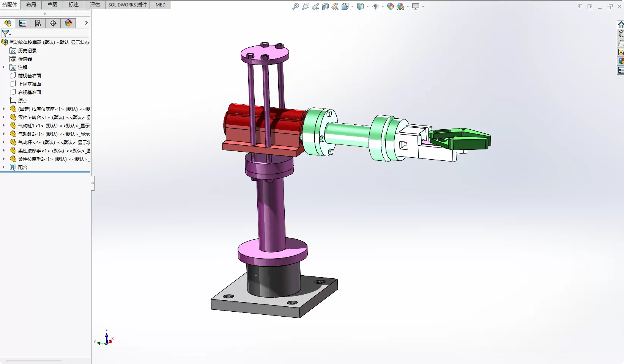Select the 气动杆<2> tree item

(50, 142)
